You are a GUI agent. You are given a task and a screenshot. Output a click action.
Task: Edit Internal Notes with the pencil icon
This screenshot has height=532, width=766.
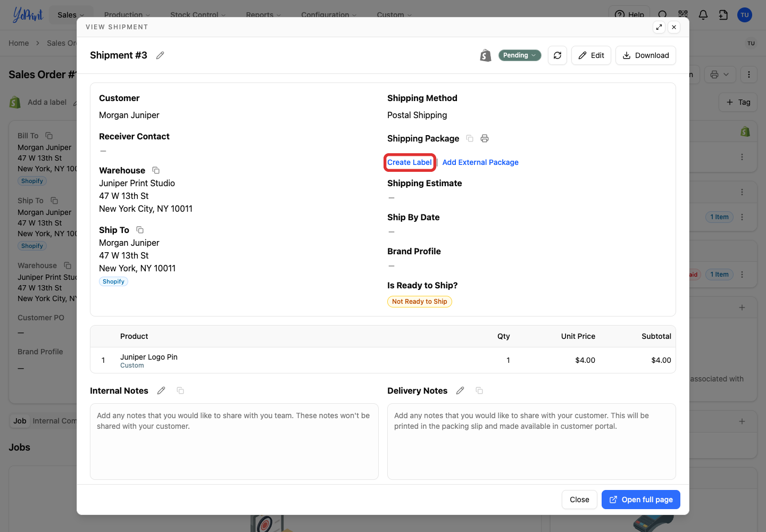click(161, 390)
